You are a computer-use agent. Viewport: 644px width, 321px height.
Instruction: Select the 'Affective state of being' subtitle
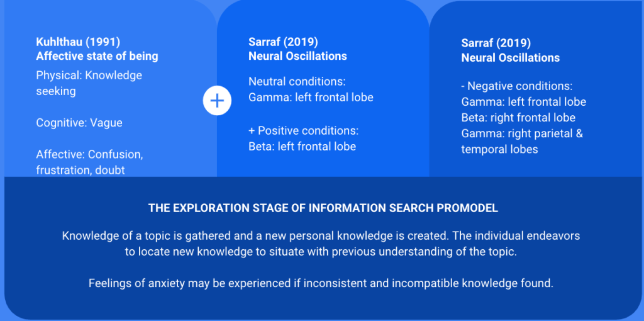97,56
